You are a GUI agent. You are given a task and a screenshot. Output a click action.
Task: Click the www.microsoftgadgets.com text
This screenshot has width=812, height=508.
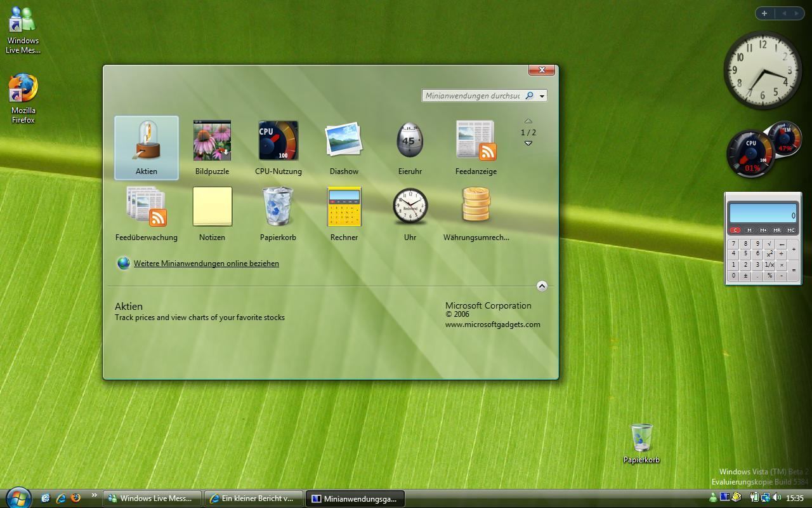[493, 324]
